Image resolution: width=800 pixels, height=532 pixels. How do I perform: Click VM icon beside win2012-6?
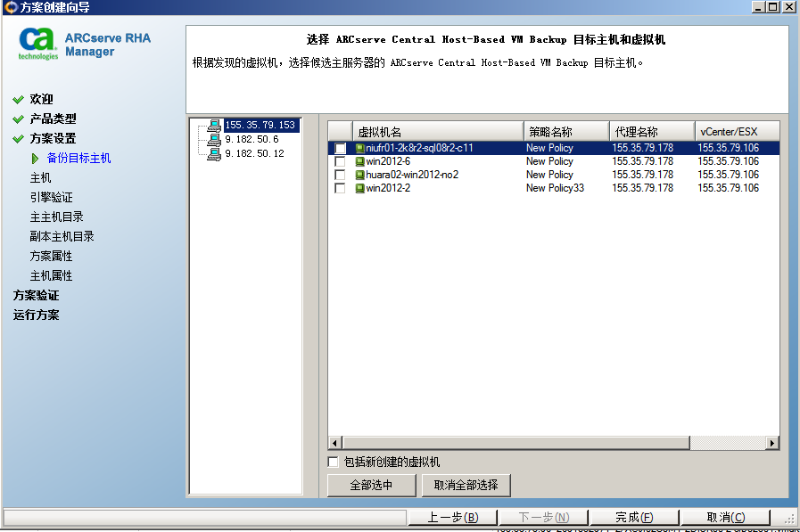[x=359, y=161]
